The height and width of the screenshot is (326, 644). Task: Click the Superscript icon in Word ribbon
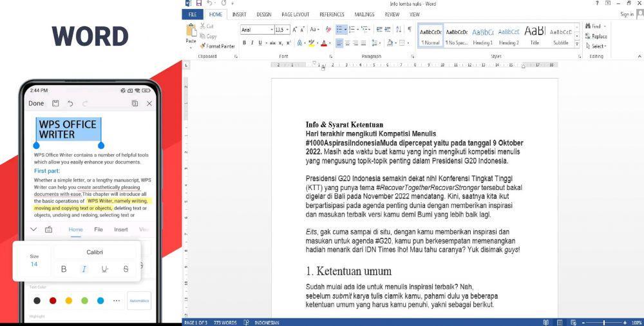[x=289, y=43]
